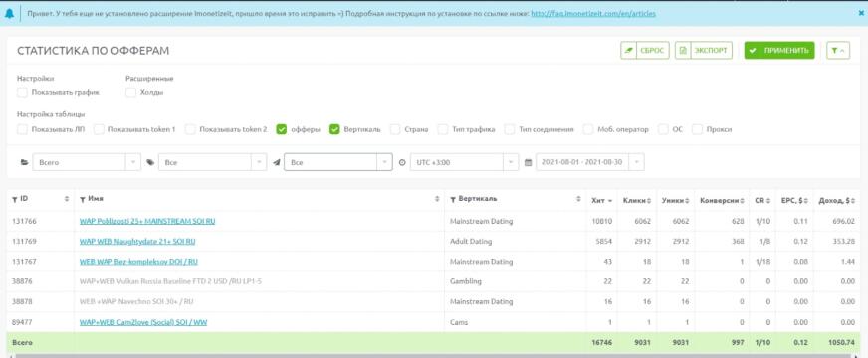This screenshot has height=358, width=868.
Task: Enable the Тип трафика checkbox
Action: click(442, 129)
